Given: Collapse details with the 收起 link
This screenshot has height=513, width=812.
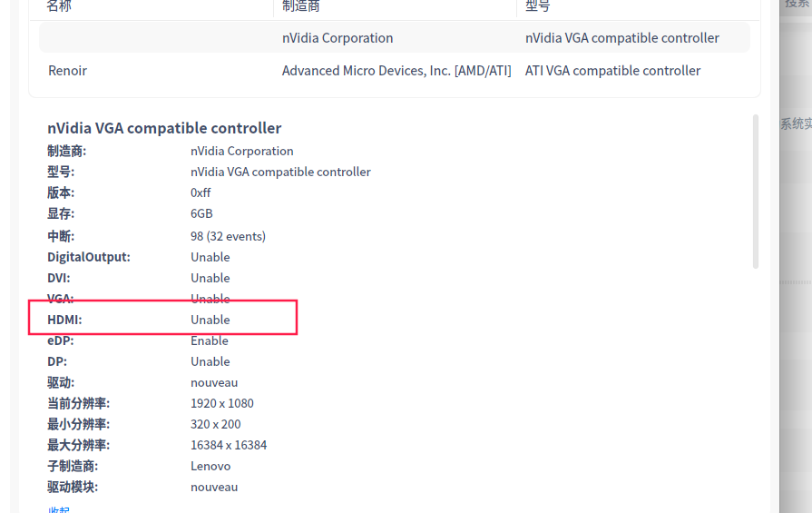Looking at the screenshot, I should pos(58,509).
